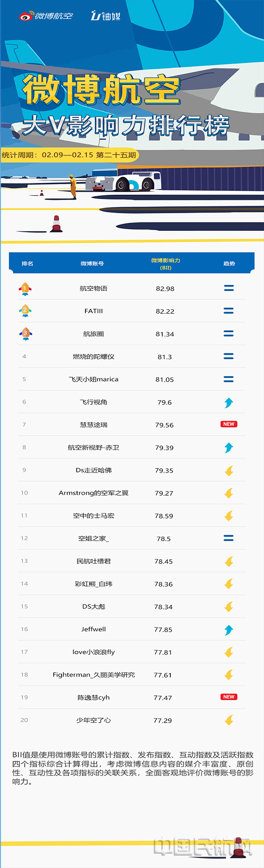
Task: Click the up arrow in Jeffwell row
Action: tap(229, 630)
